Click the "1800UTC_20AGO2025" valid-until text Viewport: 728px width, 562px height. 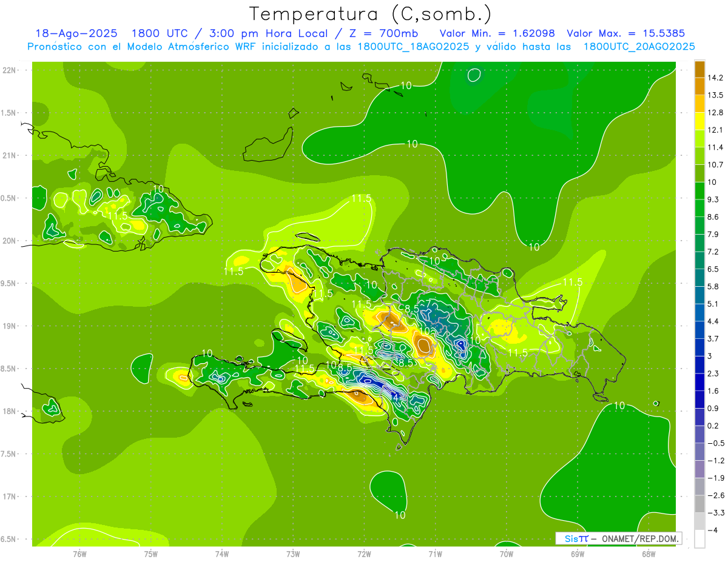[x=639, y=47]
